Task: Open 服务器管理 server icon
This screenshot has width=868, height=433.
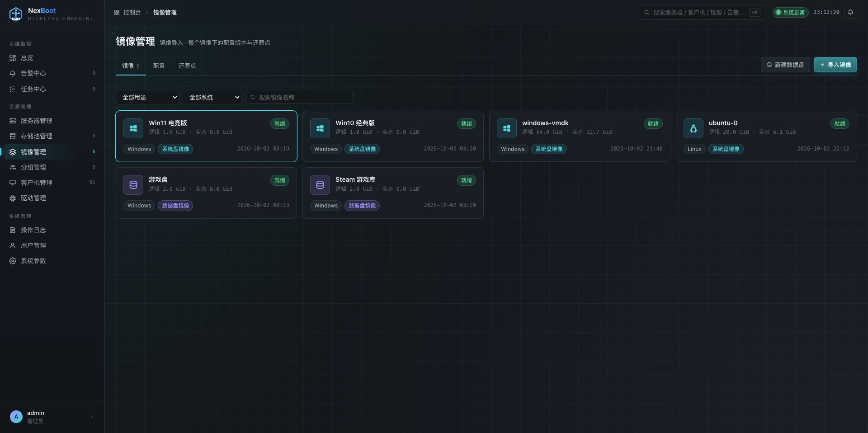Action: (x=13, y=121)
